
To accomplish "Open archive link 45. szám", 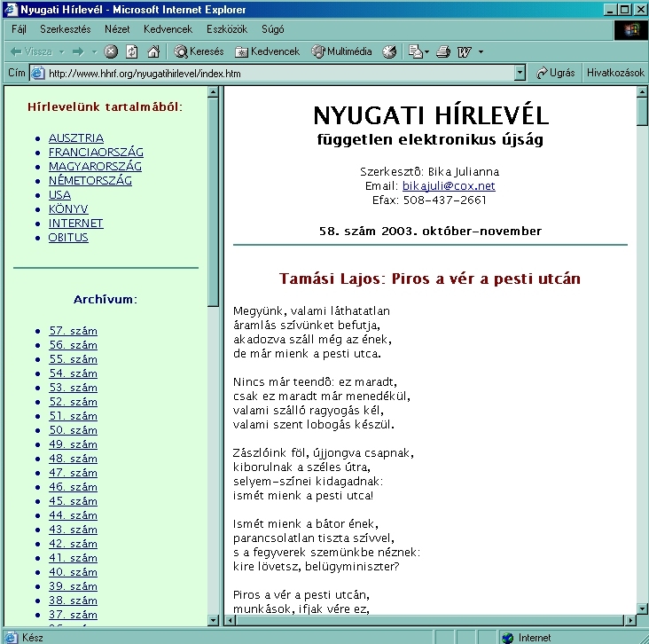I will [x=74, y=501].
